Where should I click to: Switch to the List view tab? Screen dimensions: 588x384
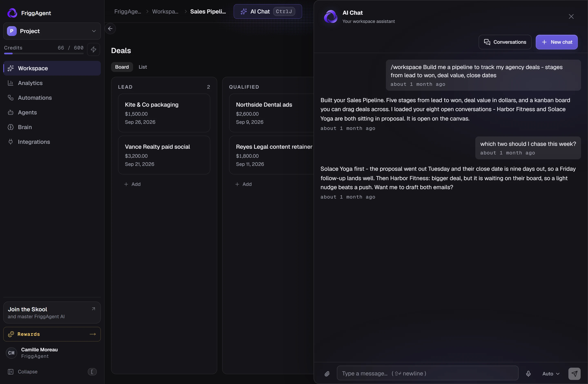point(143,67)
